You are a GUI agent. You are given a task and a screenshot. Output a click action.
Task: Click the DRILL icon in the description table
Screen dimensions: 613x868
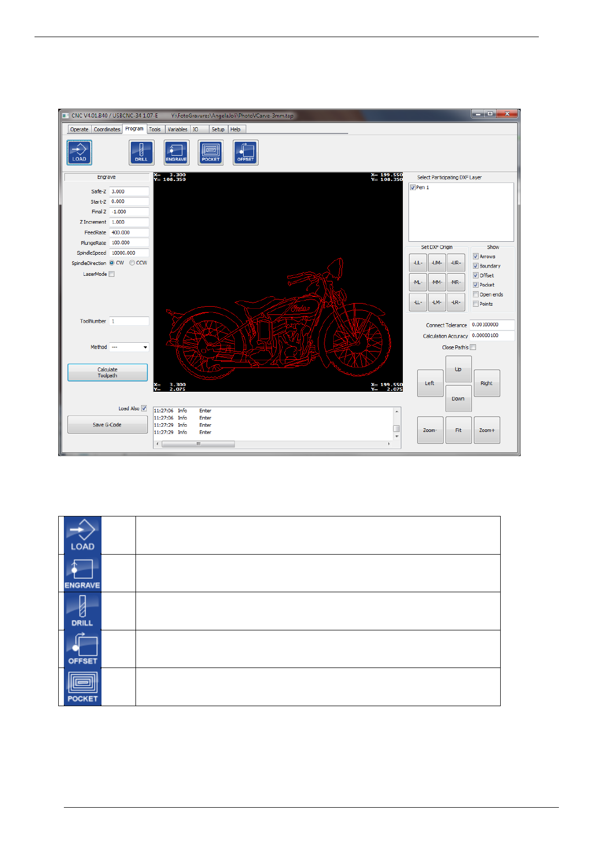pos(82,611)
